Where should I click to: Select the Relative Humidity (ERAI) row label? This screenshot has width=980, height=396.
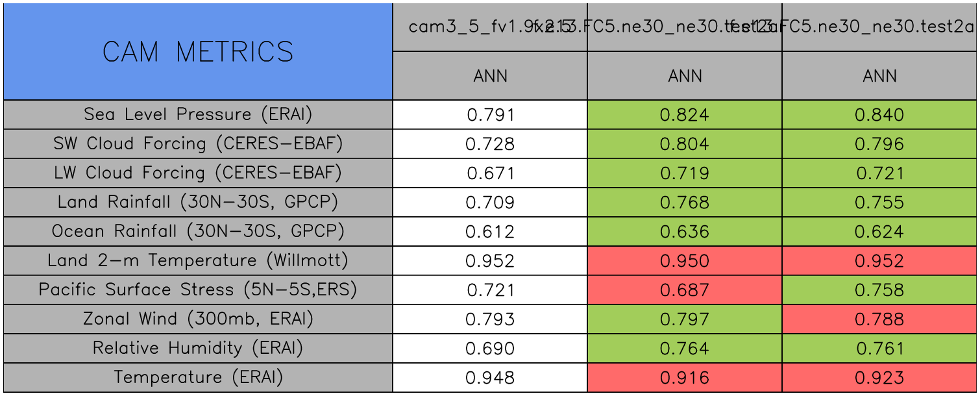(198, 349)
